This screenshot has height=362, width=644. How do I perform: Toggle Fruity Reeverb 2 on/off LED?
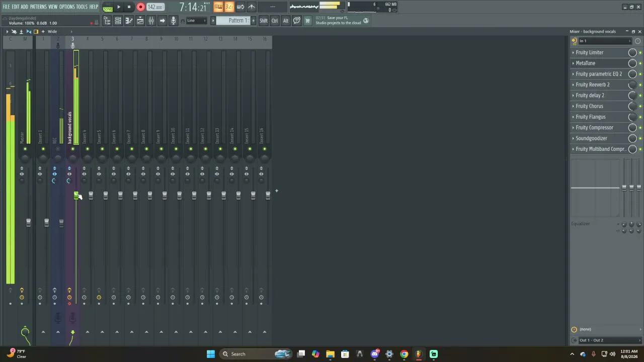click(640, 85)
